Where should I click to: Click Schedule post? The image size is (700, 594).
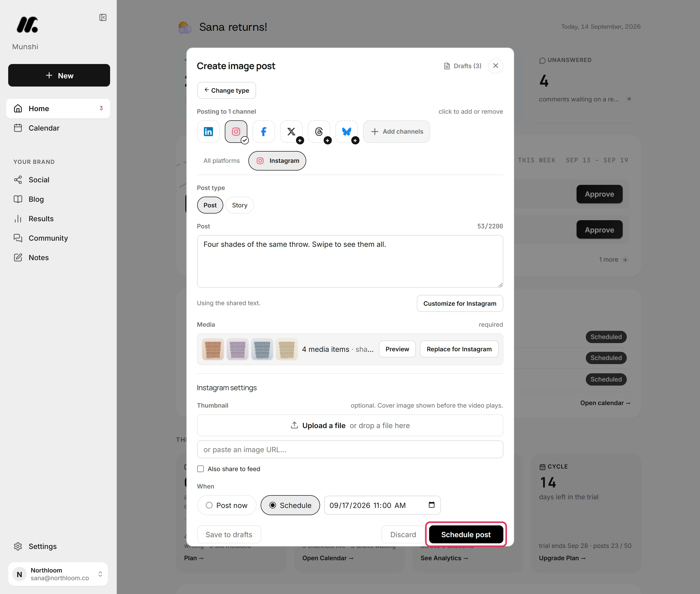coord(466,534)
